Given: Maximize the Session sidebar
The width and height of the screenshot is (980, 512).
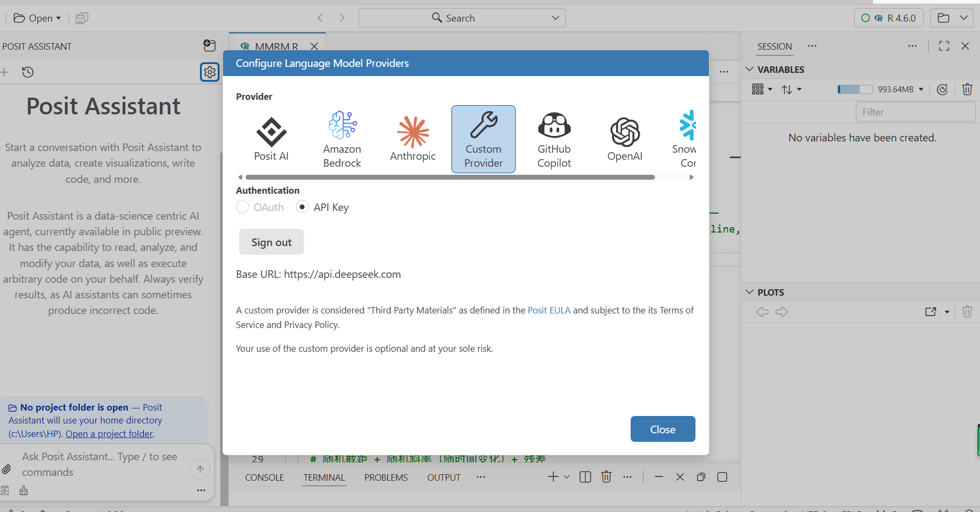Looking at the screenshot, I should tap(944, 46).
